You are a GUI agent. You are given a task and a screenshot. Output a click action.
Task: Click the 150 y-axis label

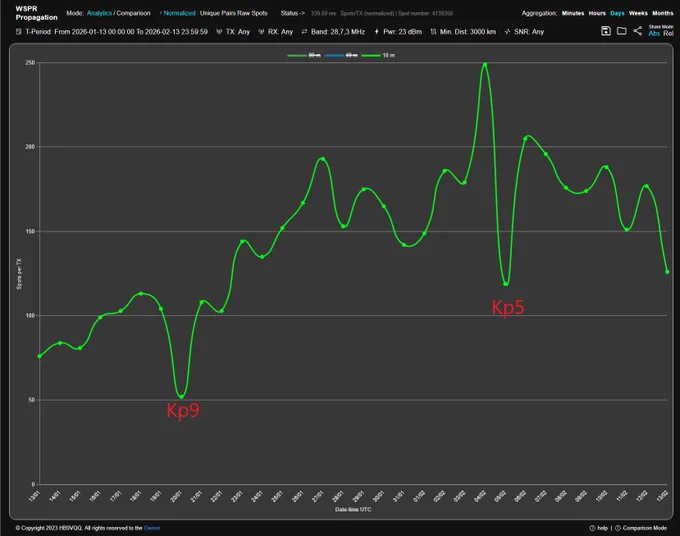30,232
